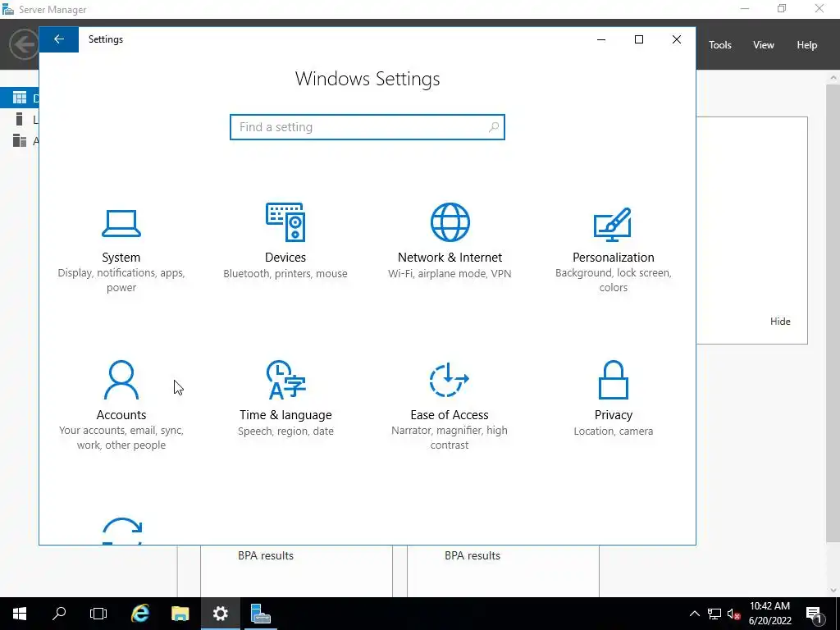
Task: Click the Network & Internet label
Action: coord(450,257)
